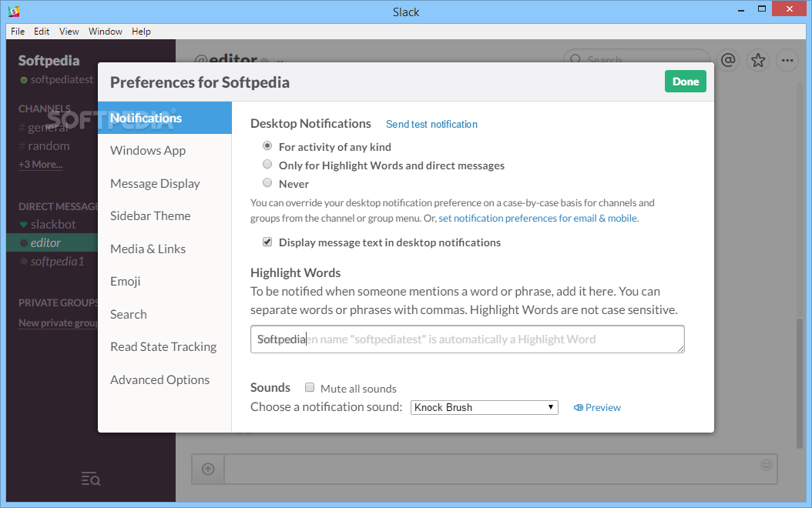Select "For activity of any kind" radio
This screenshot has height=508, width=812.
click(x=267, y=146)
